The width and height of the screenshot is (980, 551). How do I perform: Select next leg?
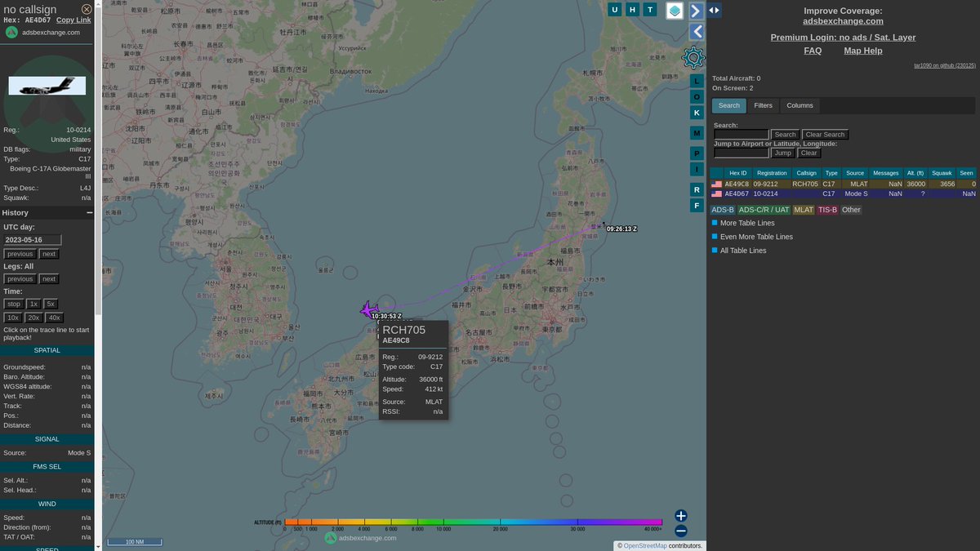coord(49,279)
